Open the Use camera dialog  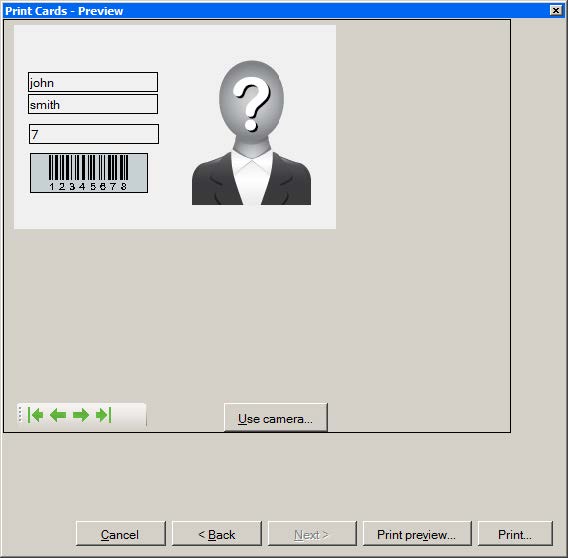(276, 418)
